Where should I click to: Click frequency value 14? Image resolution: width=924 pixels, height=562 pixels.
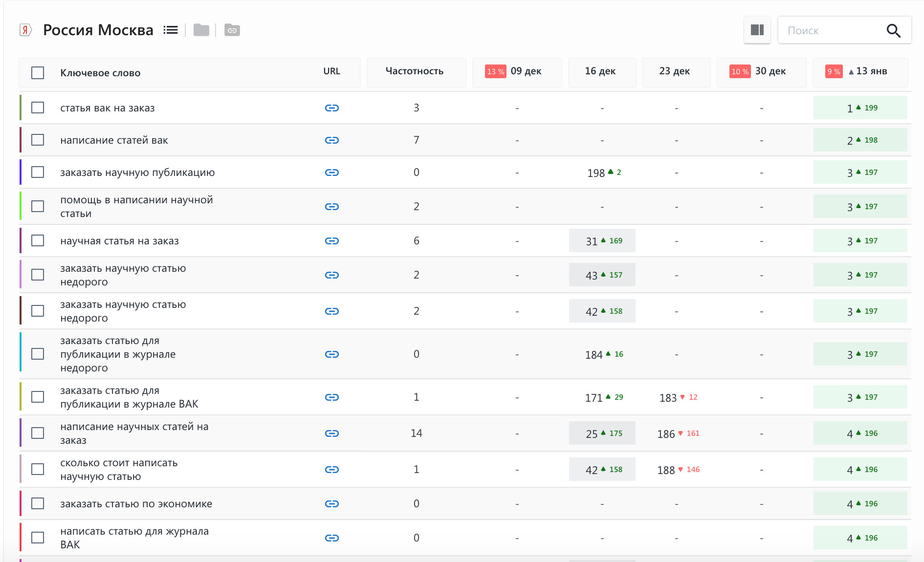click(x=416, y=433)
